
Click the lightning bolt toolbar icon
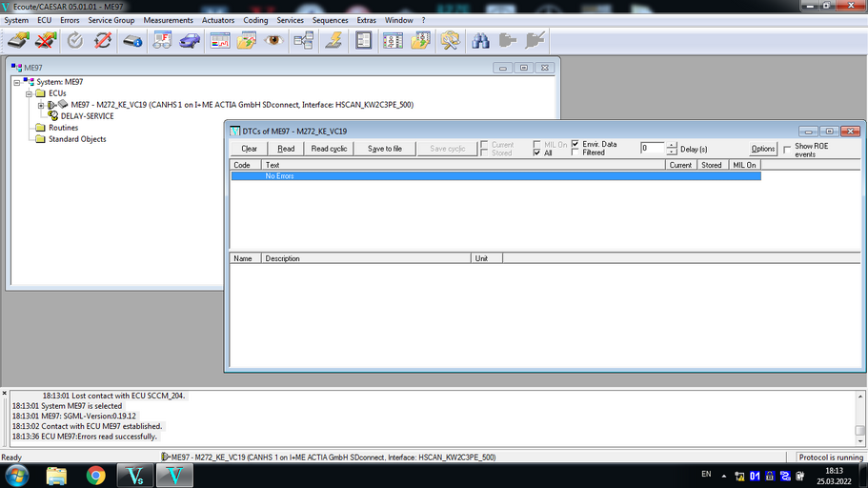[333, 40]
